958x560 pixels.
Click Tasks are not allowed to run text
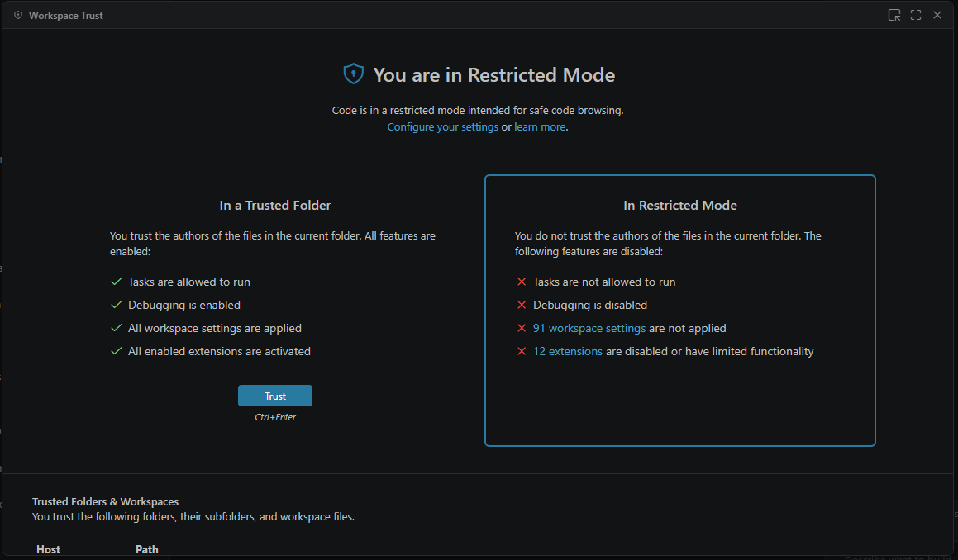pos(604,282)
